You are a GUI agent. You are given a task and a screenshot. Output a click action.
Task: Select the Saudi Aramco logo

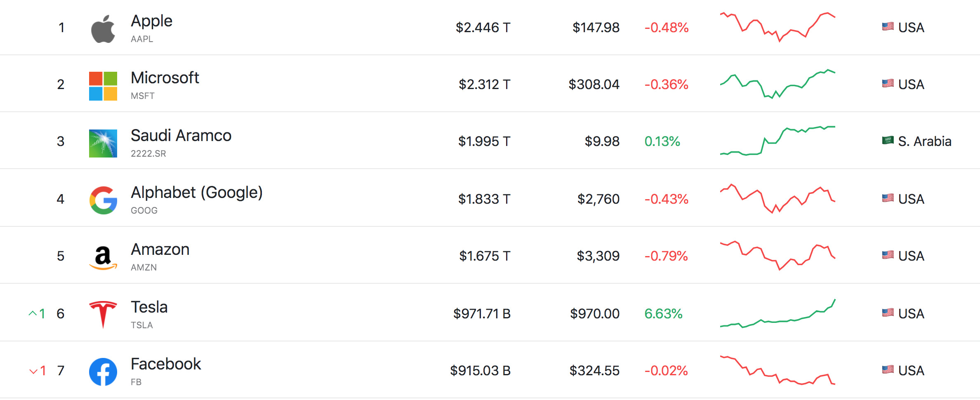click(x=103, y=143)
